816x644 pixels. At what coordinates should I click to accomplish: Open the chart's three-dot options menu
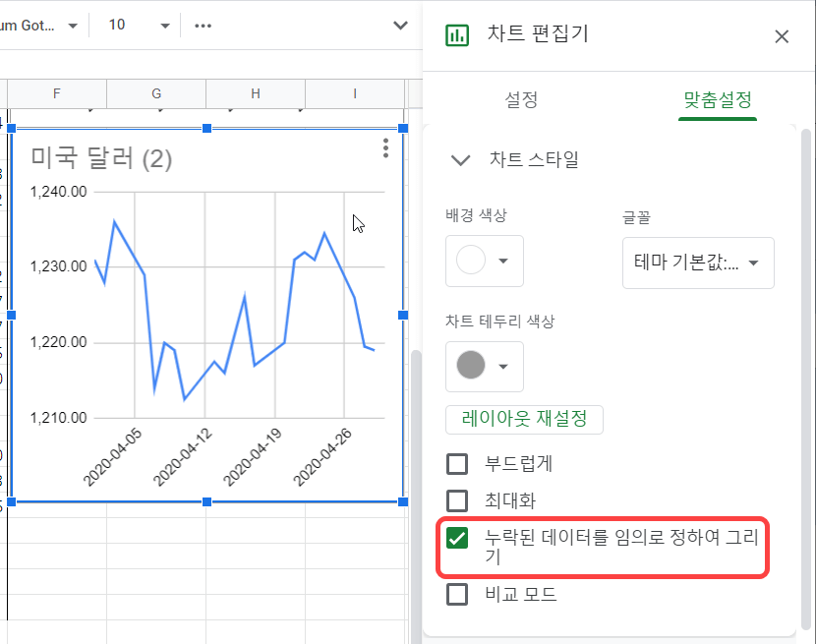385,147
